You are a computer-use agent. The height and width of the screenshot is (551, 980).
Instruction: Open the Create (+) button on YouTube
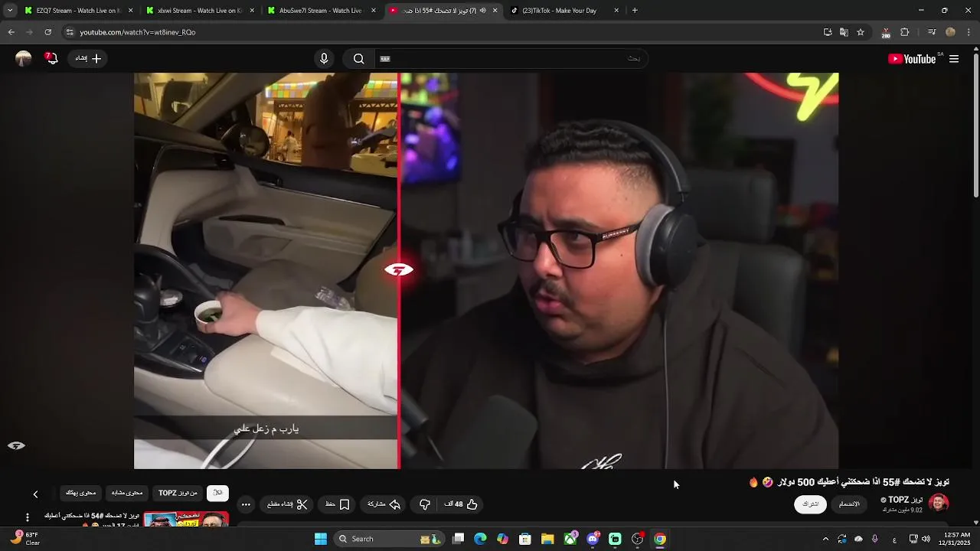click(x=88, y=58)
